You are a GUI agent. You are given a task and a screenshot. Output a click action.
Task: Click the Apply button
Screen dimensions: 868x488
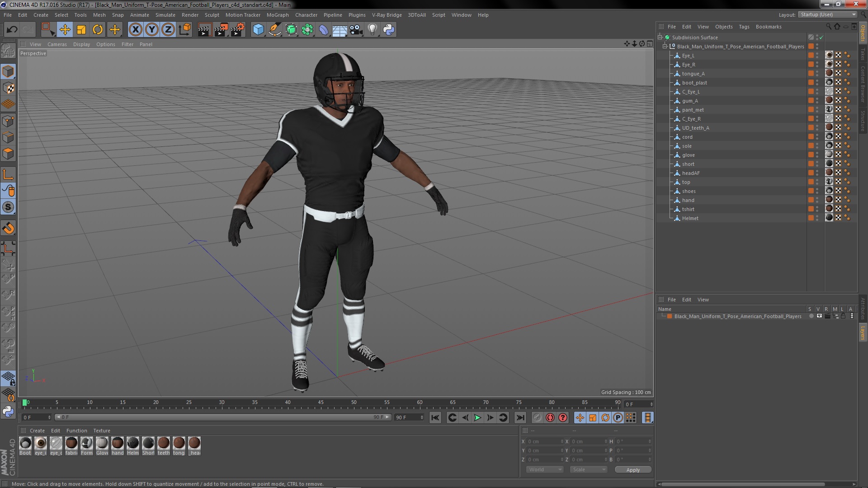(x=632, y=469)
